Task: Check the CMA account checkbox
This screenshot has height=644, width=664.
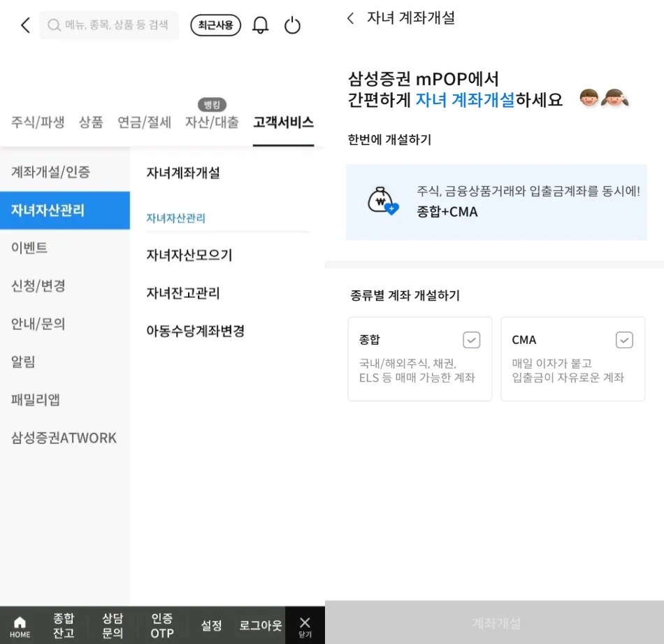Action: tap(624, 340)
